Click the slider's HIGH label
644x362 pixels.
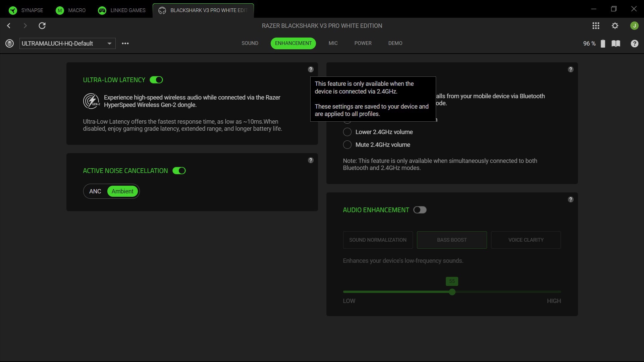554,301
